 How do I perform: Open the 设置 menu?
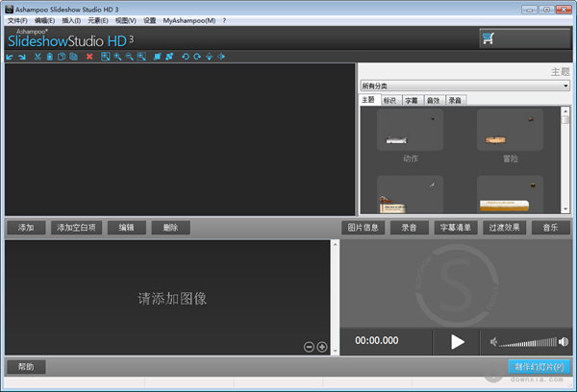(150, 20)
